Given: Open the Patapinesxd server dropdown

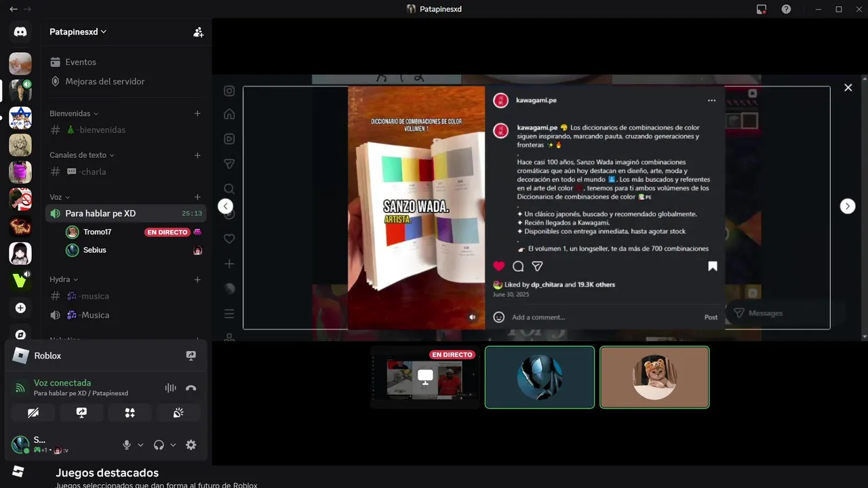Looking at the screenshot, I should pyautogui.click(x=78, y=32).
